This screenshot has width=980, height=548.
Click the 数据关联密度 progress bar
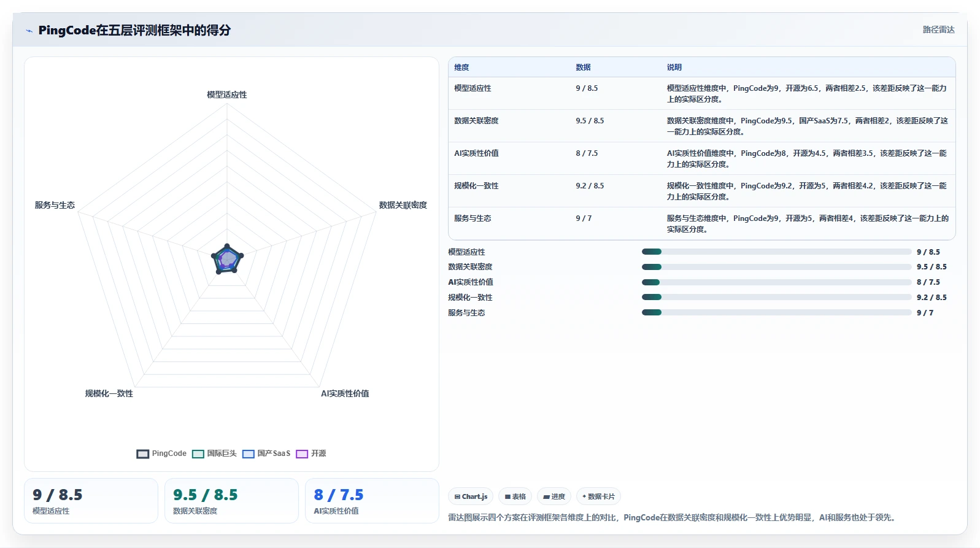coord(776,267)
